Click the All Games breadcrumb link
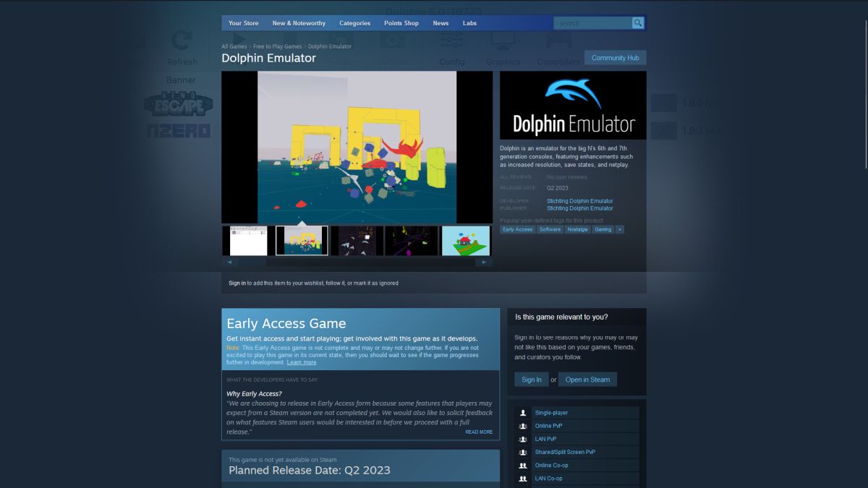868x488 pixels. (234, 46)
